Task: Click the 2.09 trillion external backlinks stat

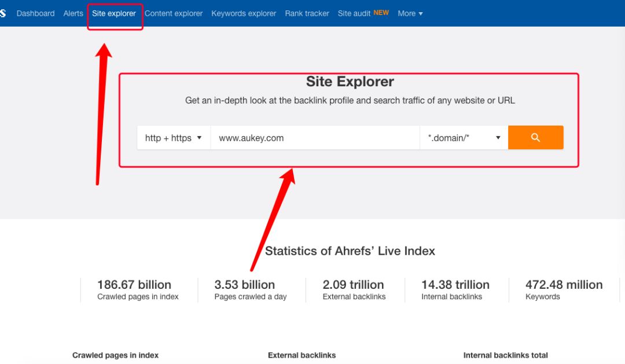Action: coord(354,290)
